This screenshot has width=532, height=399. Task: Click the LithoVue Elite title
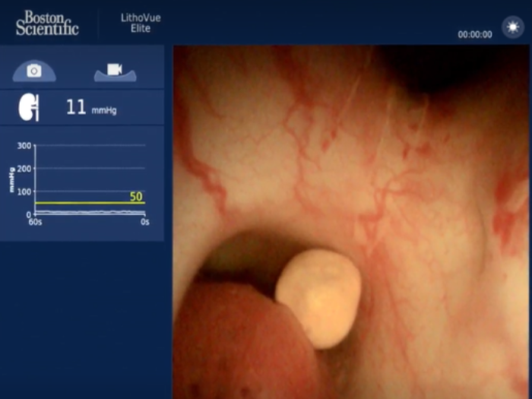click(141, 23)
